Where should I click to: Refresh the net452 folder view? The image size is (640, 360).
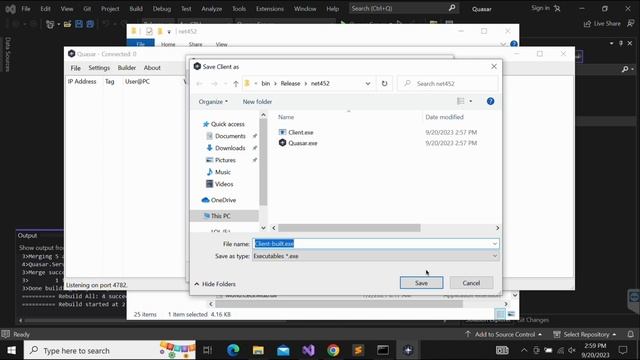point(384,83)
